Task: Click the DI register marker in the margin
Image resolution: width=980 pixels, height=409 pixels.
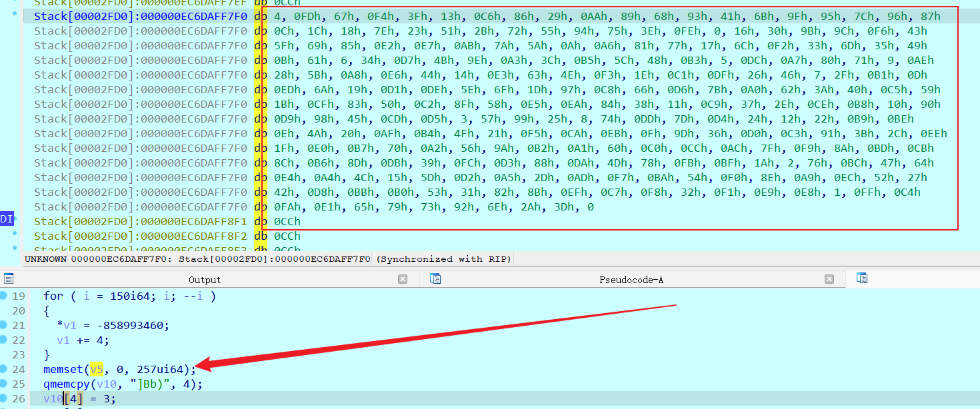Action: 7,219
